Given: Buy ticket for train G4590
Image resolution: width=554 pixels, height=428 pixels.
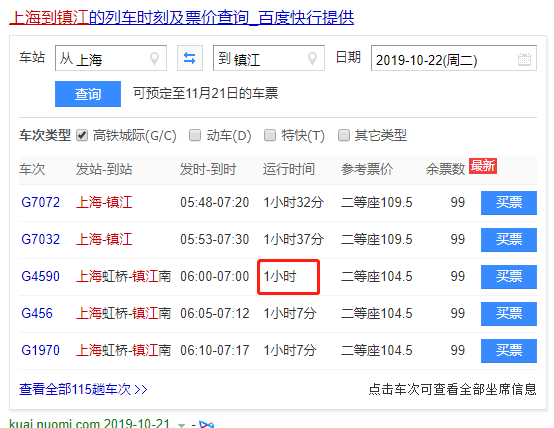Looking at the screenshot, I should (509, 277).
